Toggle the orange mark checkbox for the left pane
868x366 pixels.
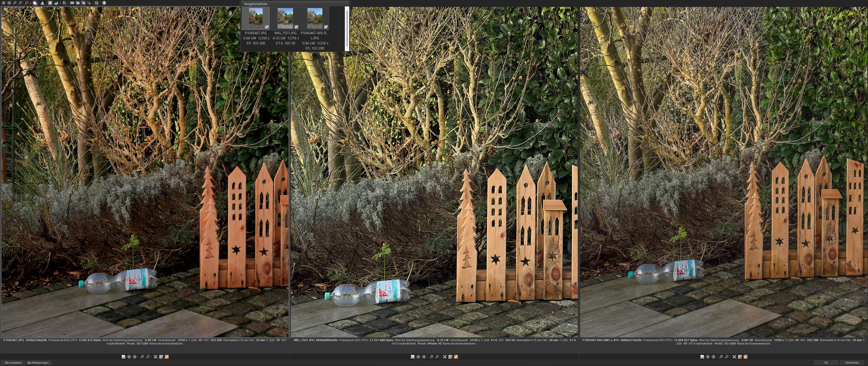[166, 357]
